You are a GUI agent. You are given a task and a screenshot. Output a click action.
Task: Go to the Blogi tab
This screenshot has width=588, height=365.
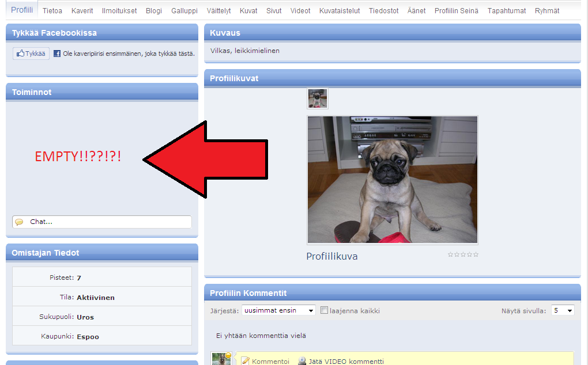pos(154,11)
